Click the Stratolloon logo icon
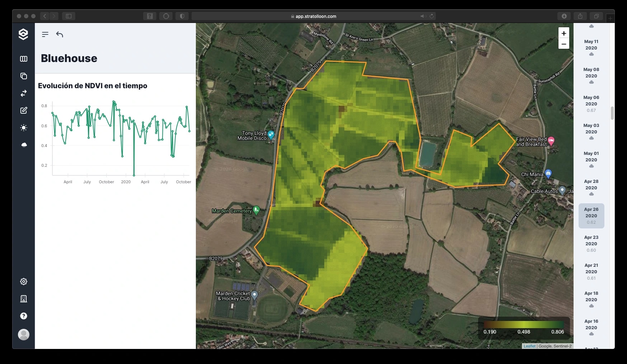 tap(23, 34)
